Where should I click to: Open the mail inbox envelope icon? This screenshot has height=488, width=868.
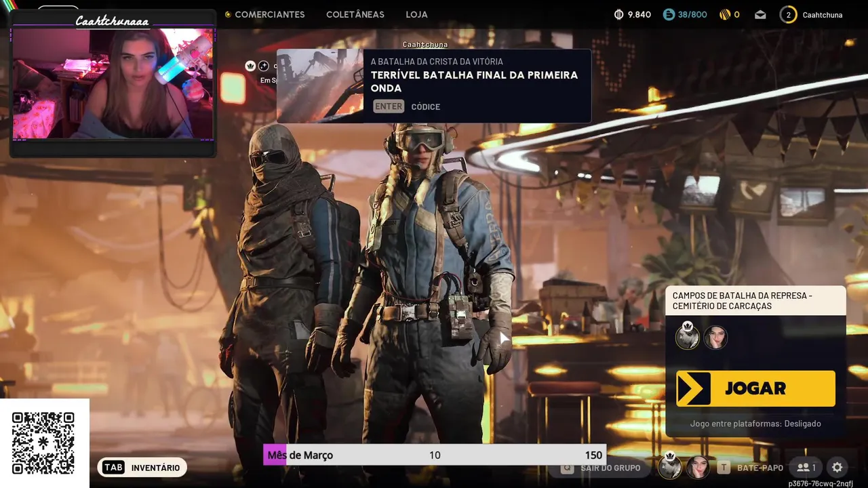coord(760,14)
